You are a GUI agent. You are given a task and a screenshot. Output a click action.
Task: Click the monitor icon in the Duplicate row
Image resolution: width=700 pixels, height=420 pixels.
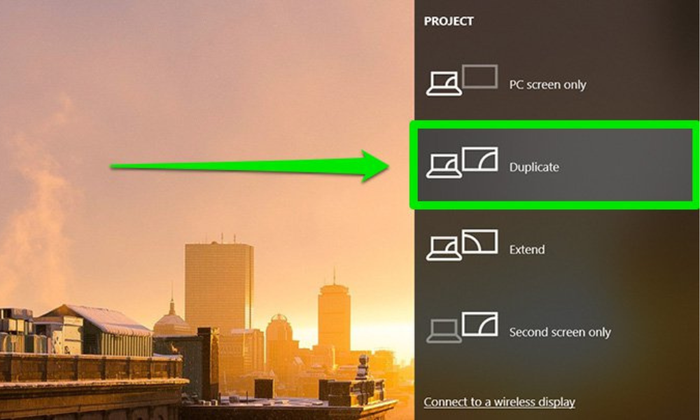point(480,159)
